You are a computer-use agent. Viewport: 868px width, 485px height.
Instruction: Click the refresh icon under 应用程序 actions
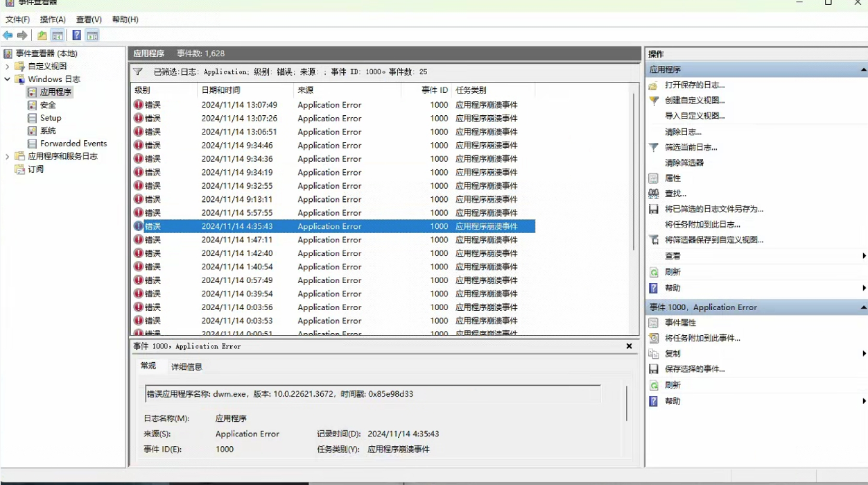click(653, 272)
